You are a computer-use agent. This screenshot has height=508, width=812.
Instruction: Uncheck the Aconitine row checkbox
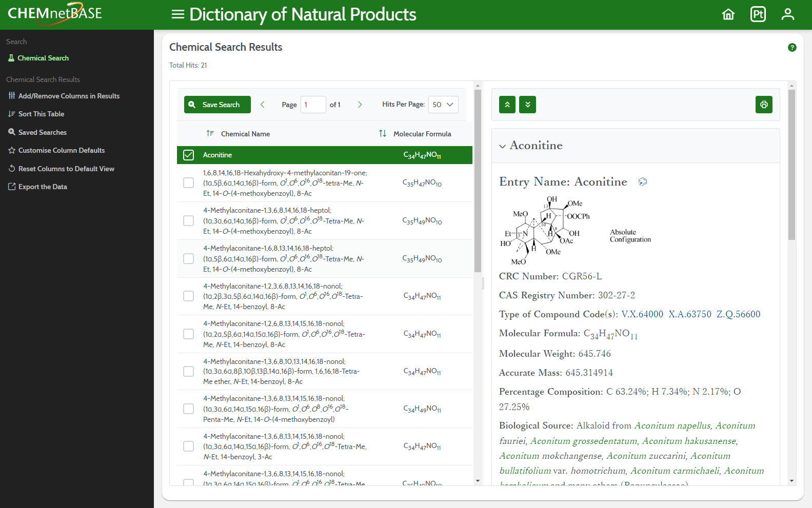189,155
